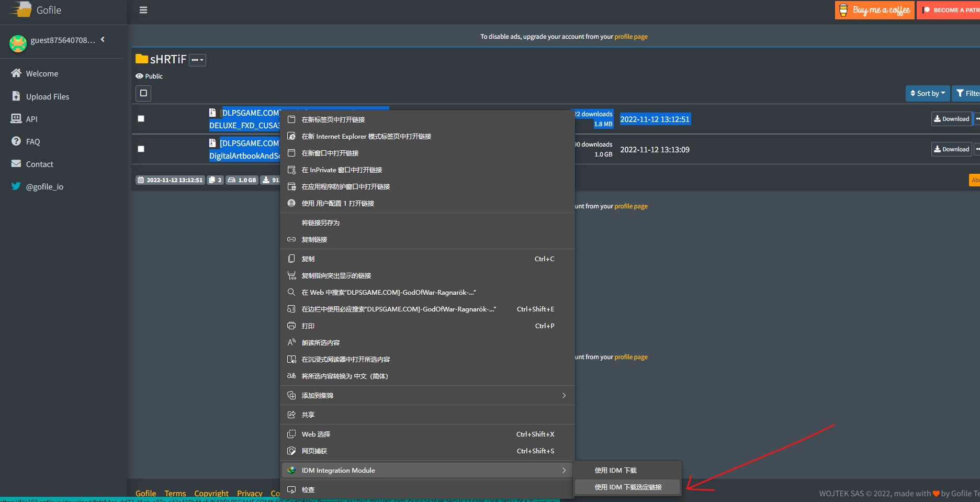The image size is (980, 502).
Task: Select copy (复制) Ctrl+C entry
Action: pyautogui.click(x=427, y=259)
